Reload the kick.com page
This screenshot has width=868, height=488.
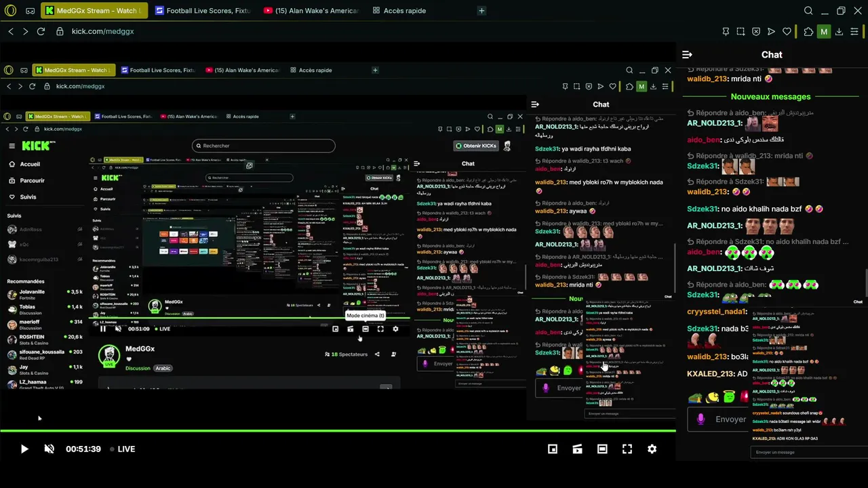pyautogui.click(x=41, y=31)
